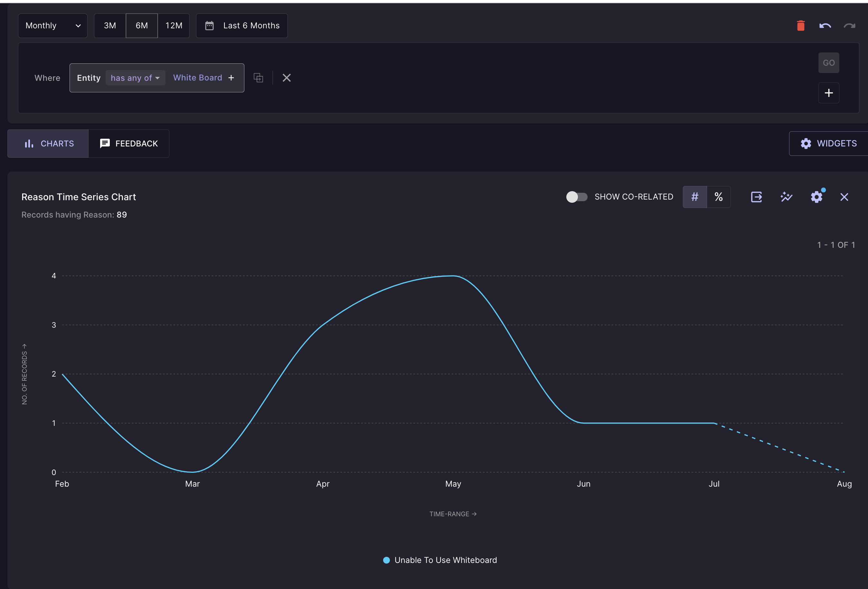Open chart settings gear icon

pos(816,197)
